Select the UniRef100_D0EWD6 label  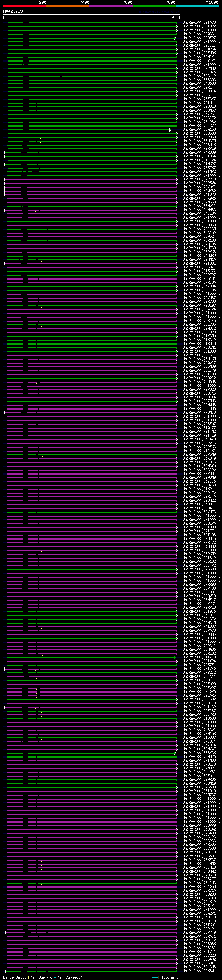[x=199, y=53]
